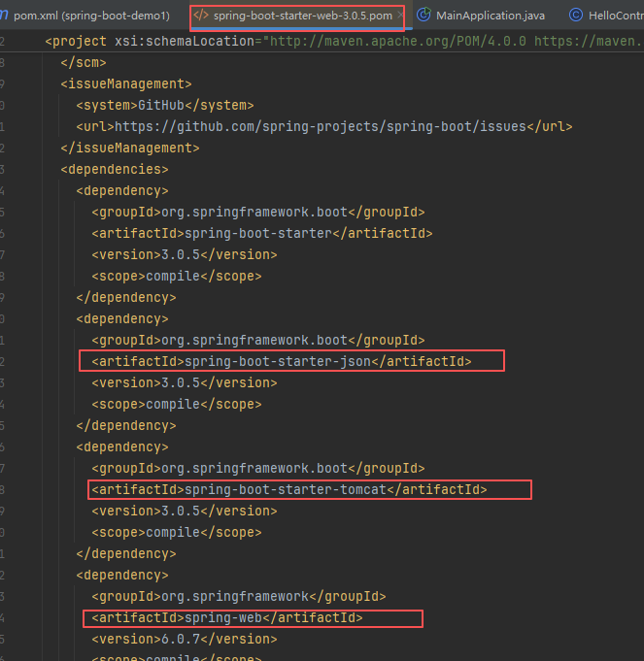The image size is (644, 661).
Task: Click the spring-boot-starter-json artifactId line
Action: [282, 361]
